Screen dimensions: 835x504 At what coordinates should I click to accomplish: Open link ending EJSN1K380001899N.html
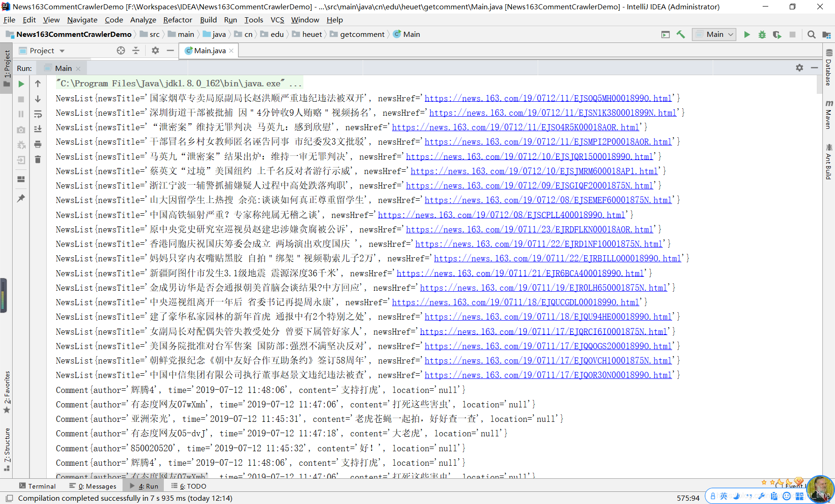pyautogui.click(x=553, y=113)
